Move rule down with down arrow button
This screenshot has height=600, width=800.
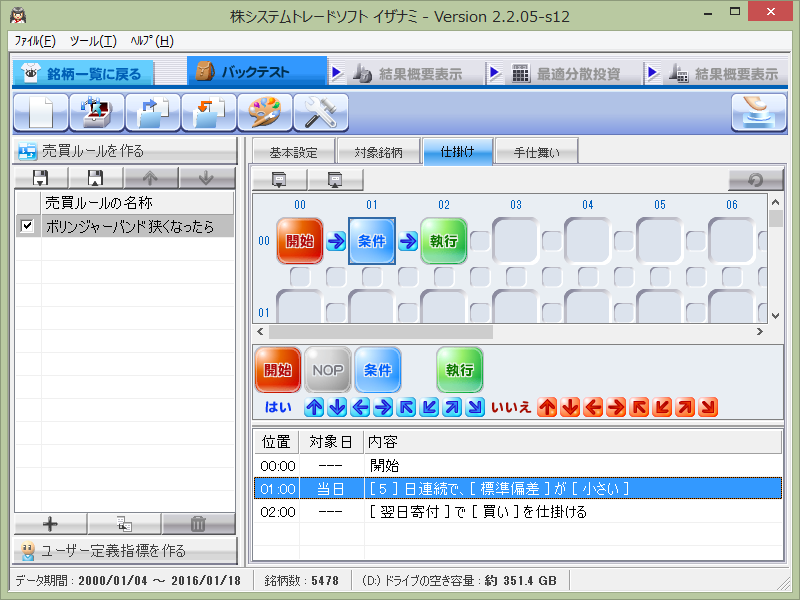click(206, 178)
